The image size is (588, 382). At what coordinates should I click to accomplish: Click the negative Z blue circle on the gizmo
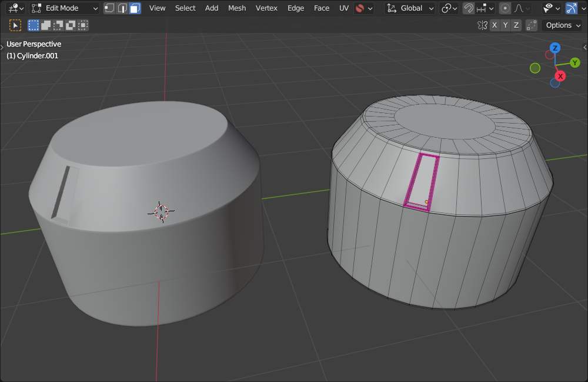tap(555, 83)
